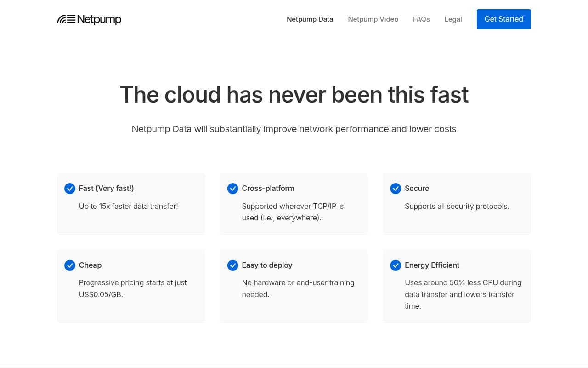
Task: Click the 'Cheap' card title
Action: tap(90, 265)
